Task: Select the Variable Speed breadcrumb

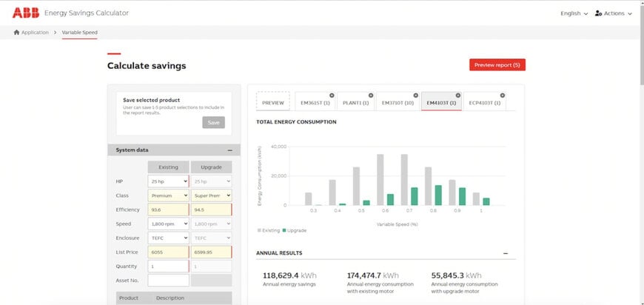Action: [x=80, y=33]
